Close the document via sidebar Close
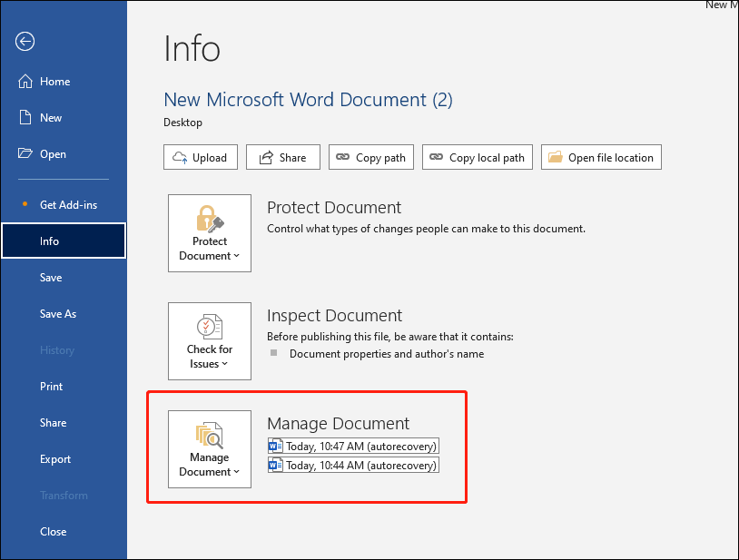This screenshot has height=560, width=739. [64, 531]
